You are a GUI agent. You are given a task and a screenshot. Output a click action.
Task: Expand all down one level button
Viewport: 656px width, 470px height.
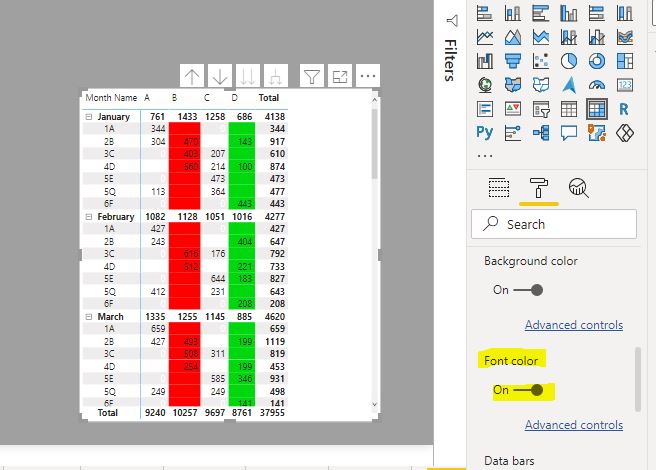pos(276,76)
